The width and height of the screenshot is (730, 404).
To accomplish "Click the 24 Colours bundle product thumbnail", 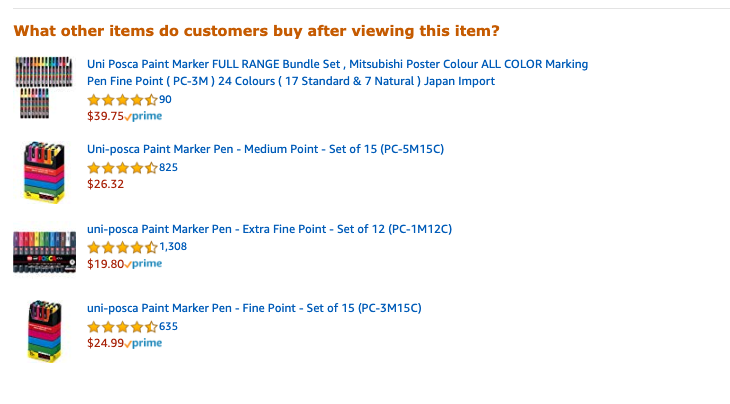I will [44, 88].
